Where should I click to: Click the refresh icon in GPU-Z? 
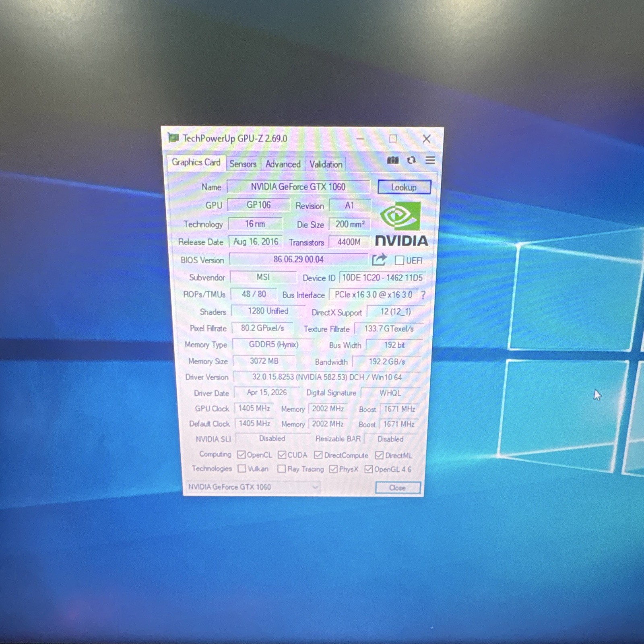[x=411, y=160]
